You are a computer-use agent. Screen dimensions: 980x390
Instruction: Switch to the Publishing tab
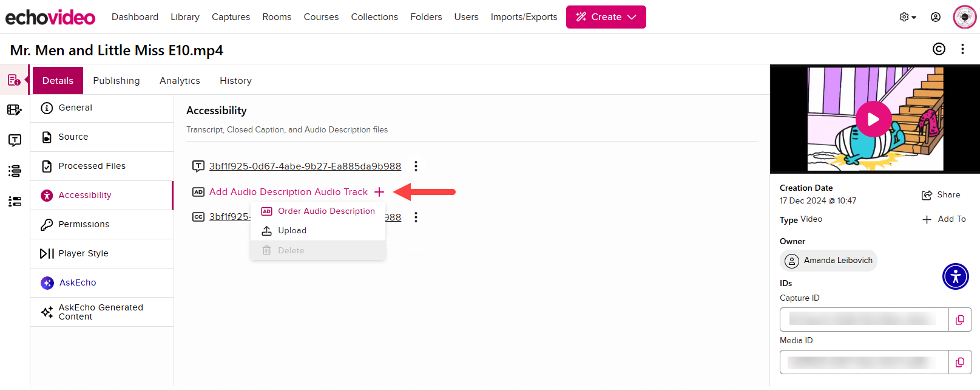click(117, 80)
